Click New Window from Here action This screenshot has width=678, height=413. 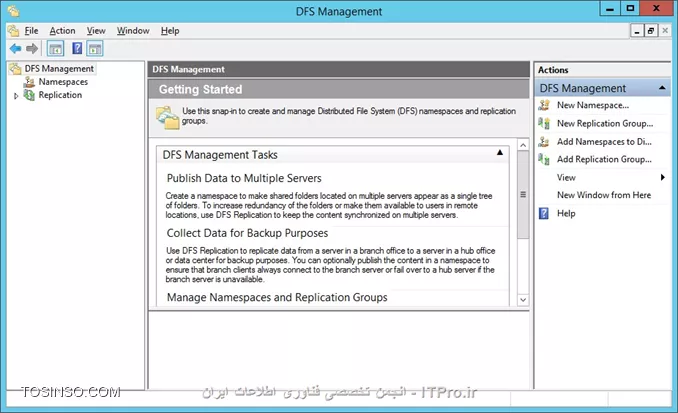[x=604, y=195]
